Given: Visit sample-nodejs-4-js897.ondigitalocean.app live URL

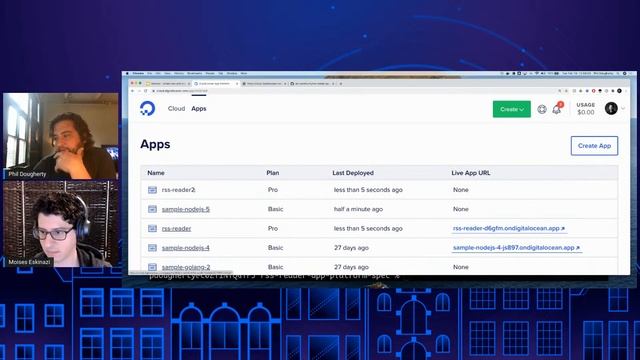Looking at the screenshot, I should 516,248.
